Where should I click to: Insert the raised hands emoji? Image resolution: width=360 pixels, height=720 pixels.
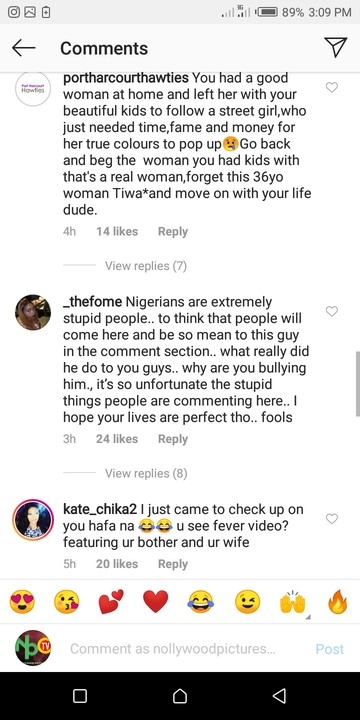pos(292,602)
